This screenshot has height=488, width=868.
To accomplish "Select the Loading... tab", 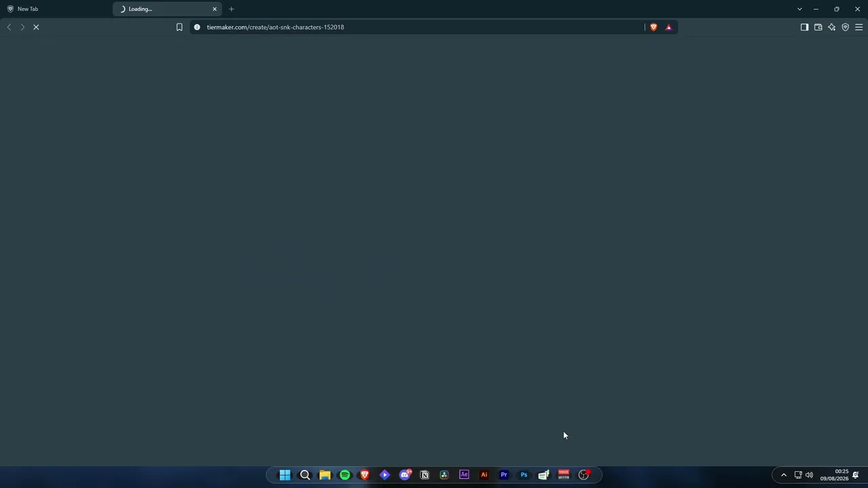I will point(167,9).
